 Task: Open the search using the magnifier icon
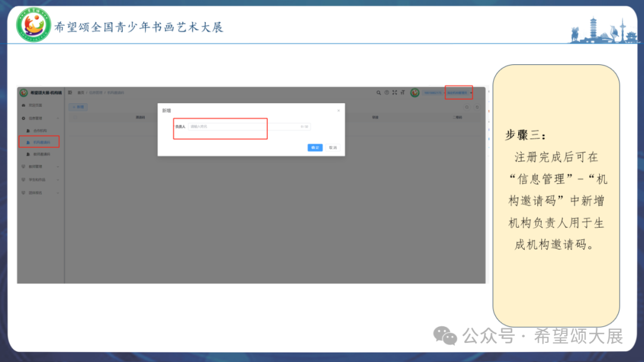click(379, 92)
